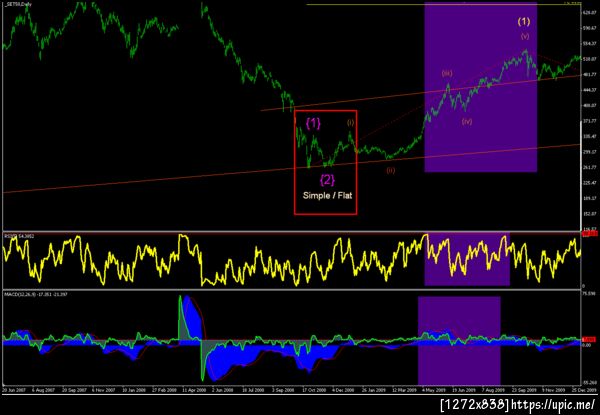600x415 pixels.
Task: Click the red RSI value marker on axis
Action: click(590, 233)
